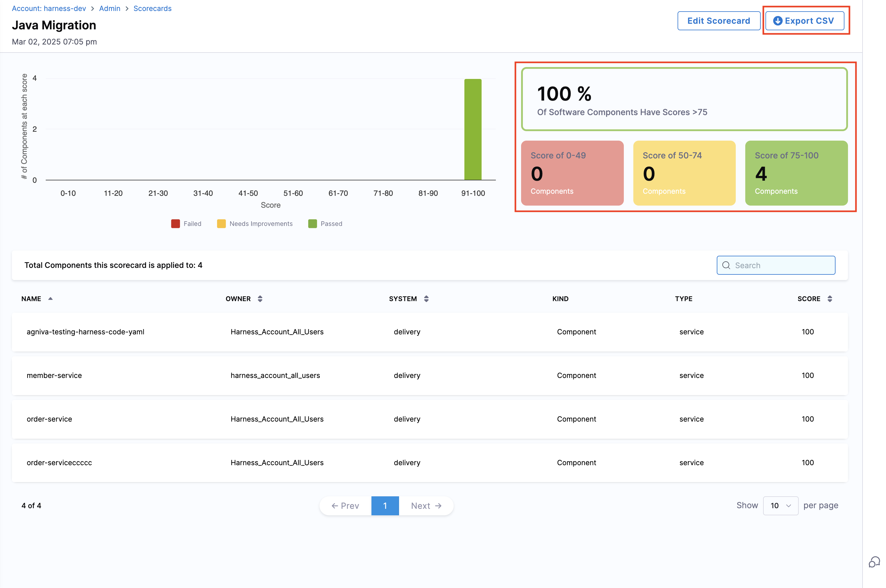The image size is (886, 588).
Task: Go to Scorecards breadcrumb
Action: (x=152, y=8)
